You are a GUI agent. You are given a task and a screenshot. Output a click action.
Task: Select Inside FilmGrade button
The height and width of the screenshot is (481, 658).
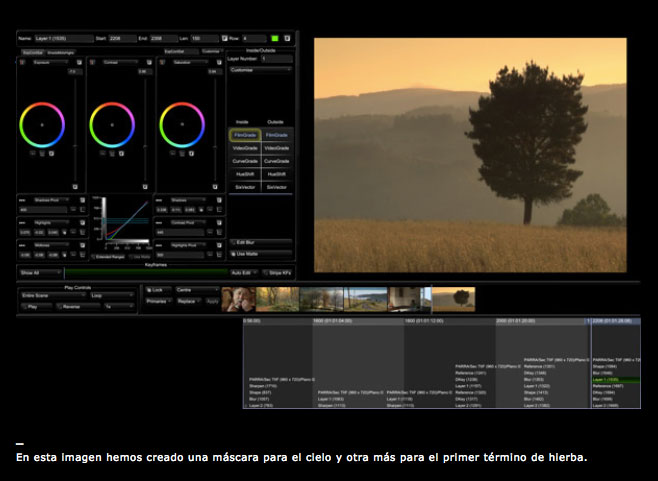pyautogui.click(x=245, y=134)
